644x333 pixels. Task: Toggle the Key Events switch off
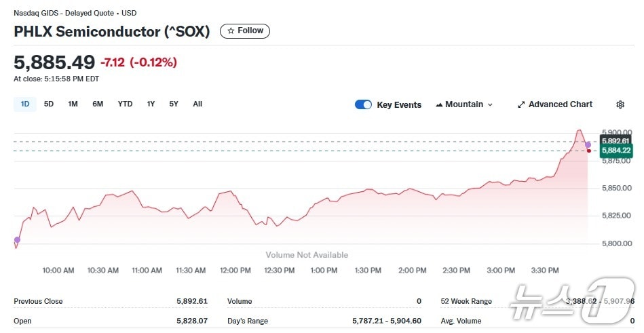tap(363, 104)
